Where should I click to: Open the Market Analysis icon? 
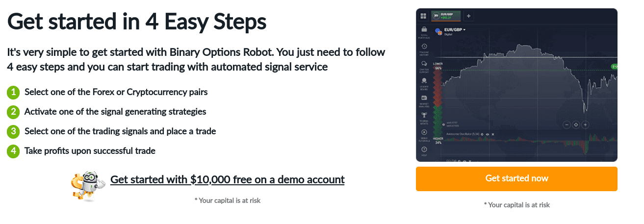click(424, 98)
